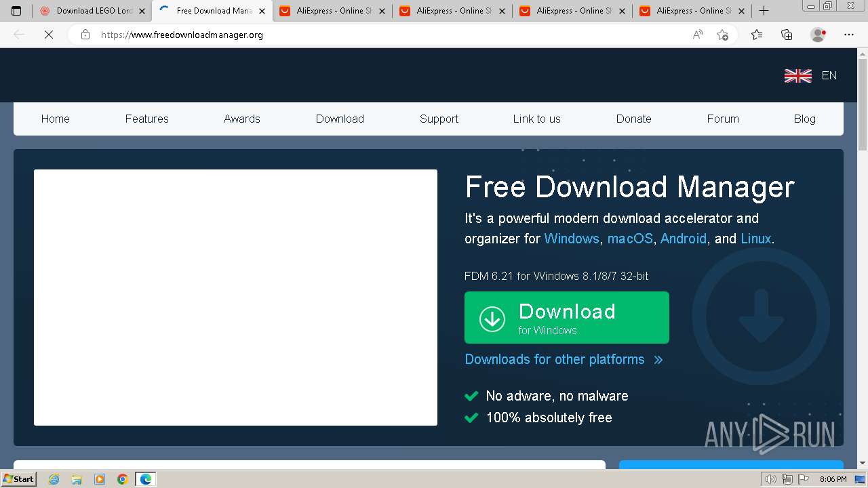Open the network tray icon

tap(787, 479)
